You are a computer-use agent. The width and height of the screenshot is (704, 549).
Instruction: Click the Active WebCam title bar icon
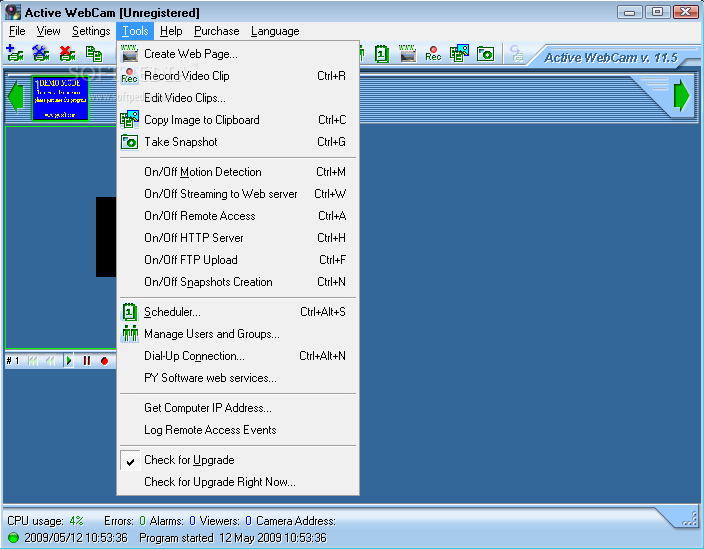coord(13,12)
